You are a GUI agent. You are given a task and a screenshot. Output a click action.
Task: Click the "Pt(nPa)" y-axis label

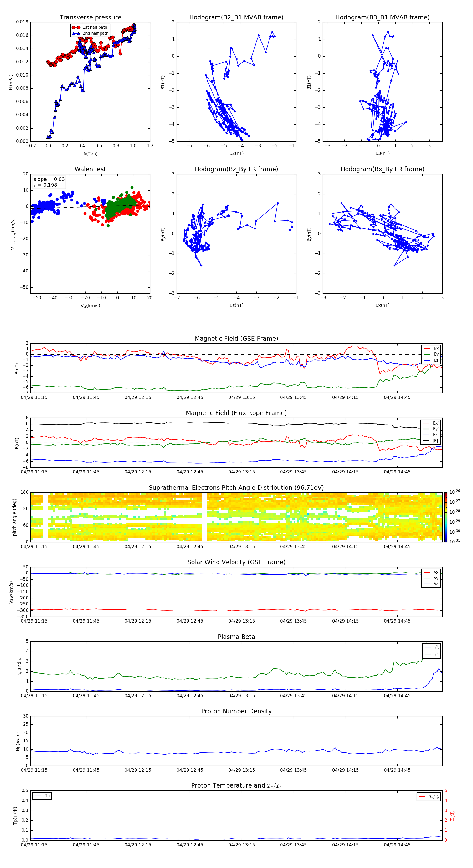pyautogui.click(x=11, y=82)
